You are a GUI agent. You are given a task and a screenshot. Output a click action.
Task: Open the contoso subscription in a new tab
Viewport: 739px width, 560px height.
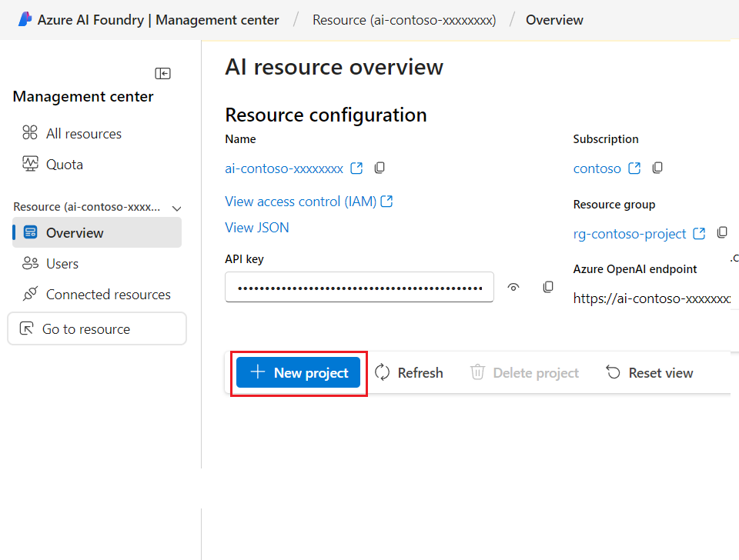pyautogui.click(x=634, y=168)
